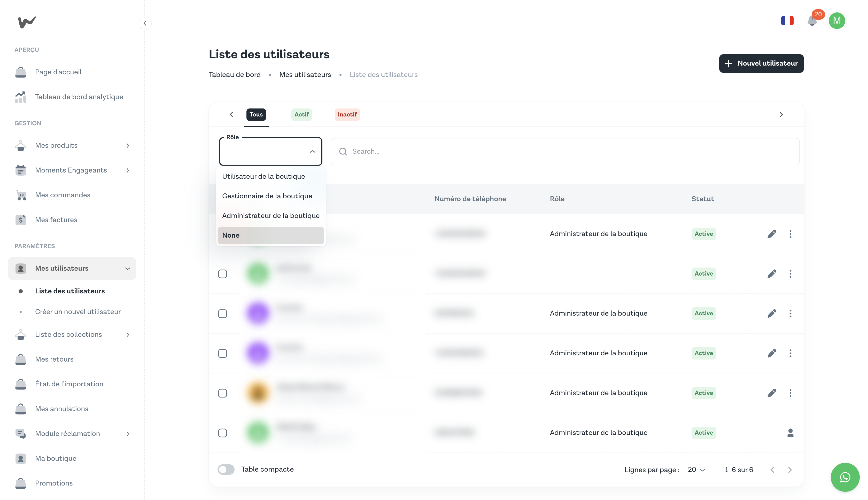Switch to the Inactif tab

(x=347, y=114)
